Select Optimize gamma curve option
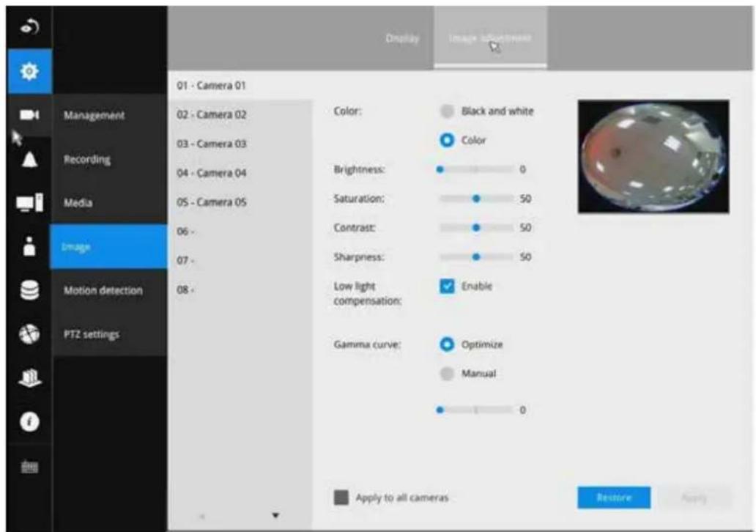The width and height of the screenshot is (756, 532). pos(447,344)
